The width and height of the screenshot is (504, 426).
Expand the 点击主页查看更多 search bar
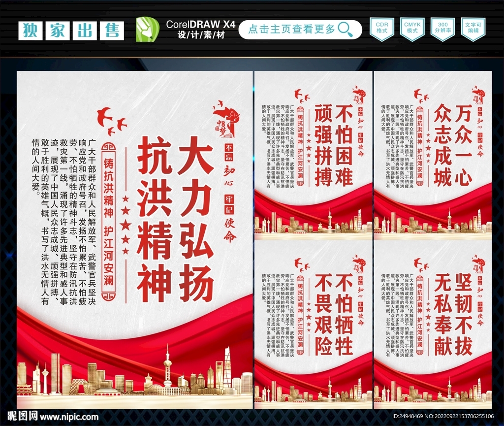pos(295,30)
